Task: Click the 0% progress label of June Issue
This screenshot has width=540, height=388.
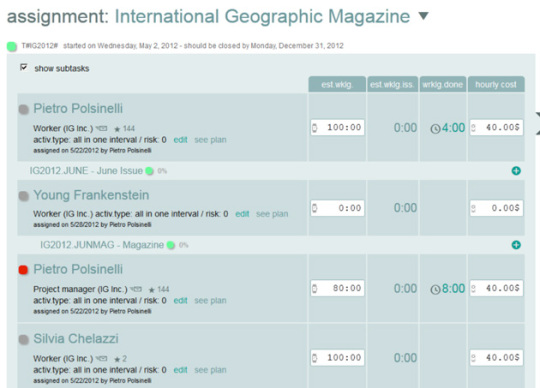Action: [162, 171]
